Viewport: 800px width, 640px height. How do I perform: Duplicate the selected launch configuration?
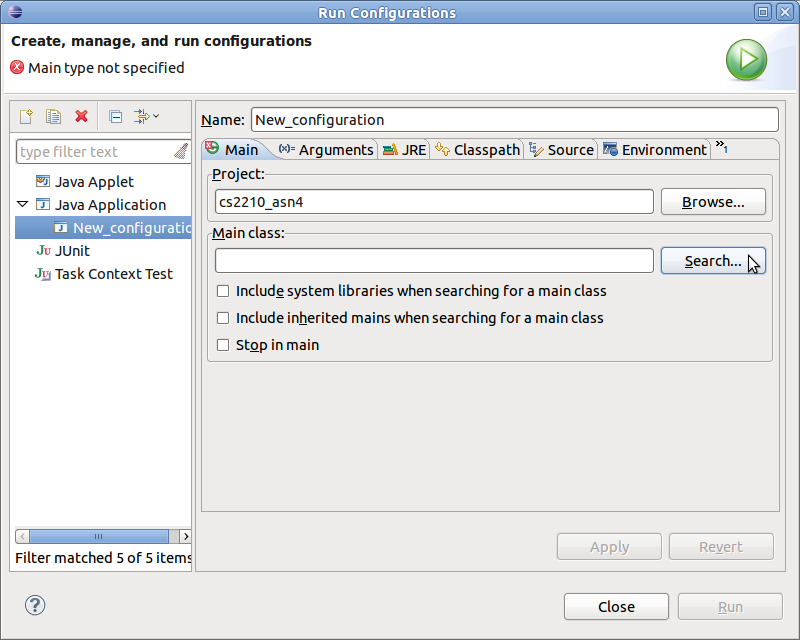pyautogui.click(x=54, y=117)
